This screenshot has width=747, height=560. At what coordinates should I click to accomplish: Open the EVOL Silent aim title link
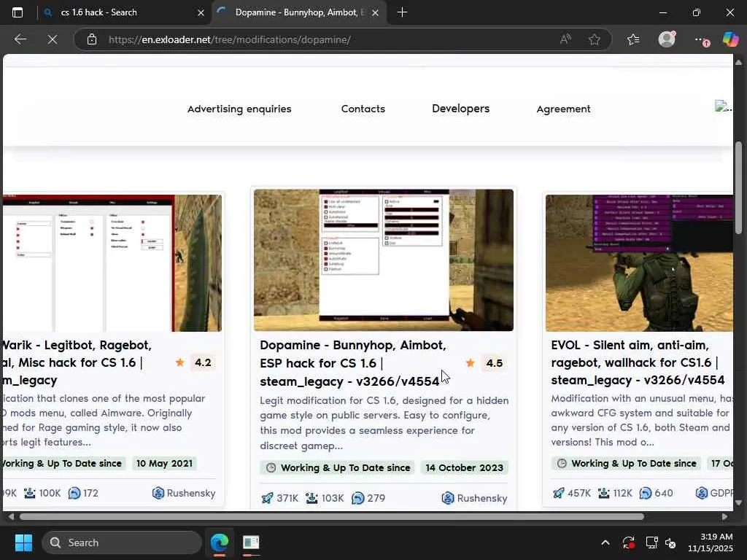click(638, 362)
